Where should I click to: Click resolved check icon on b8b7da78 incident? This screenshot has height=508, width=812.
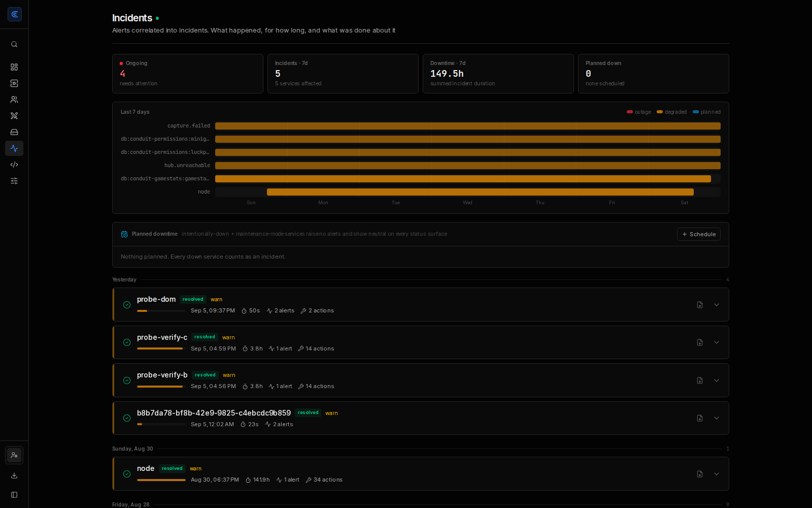click(x=127, y=418)
